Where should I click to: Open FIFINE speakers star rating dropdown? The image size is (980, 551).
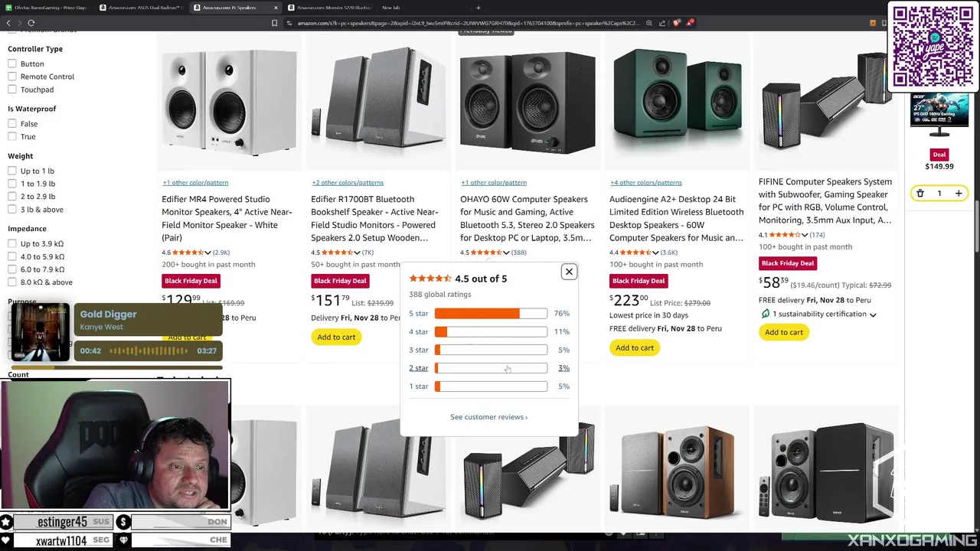click(804, 235)
